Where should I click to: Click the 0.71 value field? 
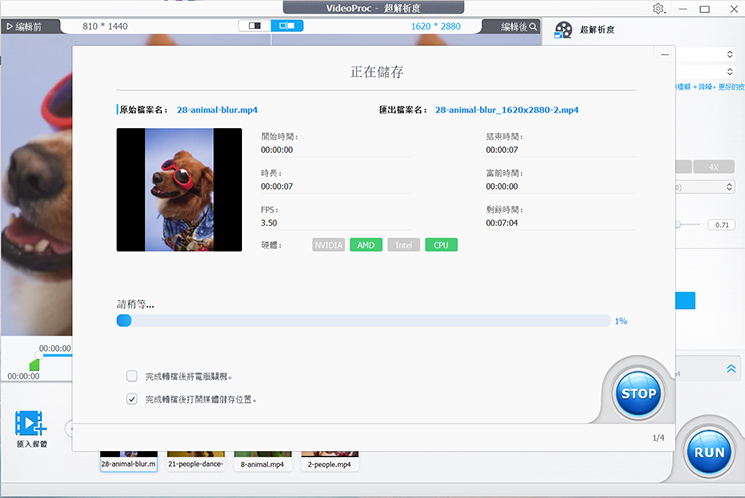(722, 225)
